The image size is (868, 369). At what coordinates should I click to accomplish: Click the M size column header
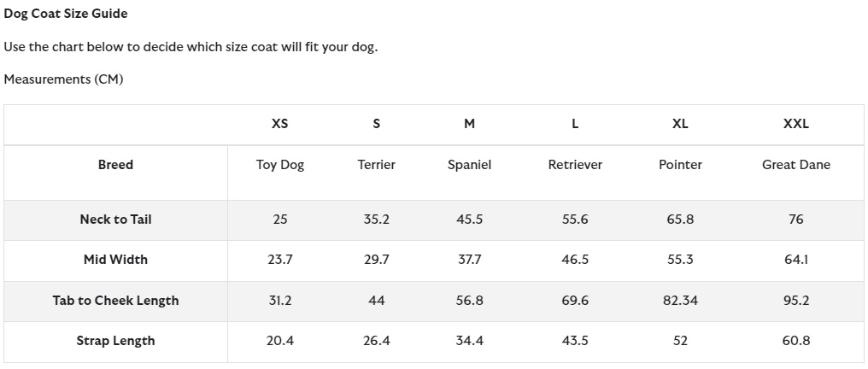click(469, 124)
